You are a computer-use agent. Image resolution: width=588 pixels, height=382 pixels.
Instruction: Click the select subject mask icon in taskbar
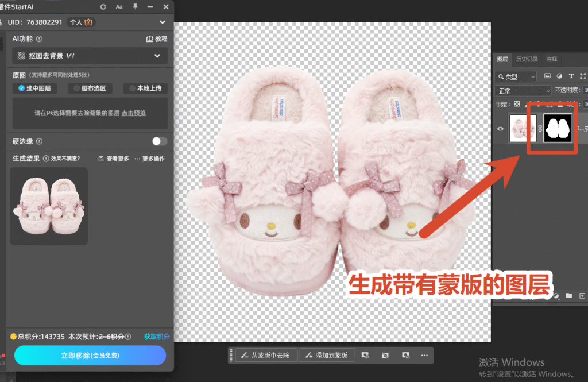(365, 356)
